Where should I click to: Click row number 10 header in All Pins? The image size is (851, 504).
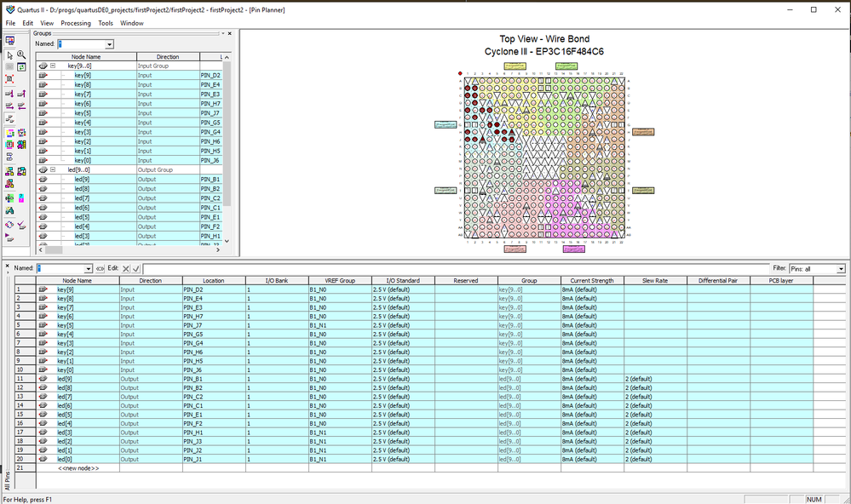pos(25,370)
